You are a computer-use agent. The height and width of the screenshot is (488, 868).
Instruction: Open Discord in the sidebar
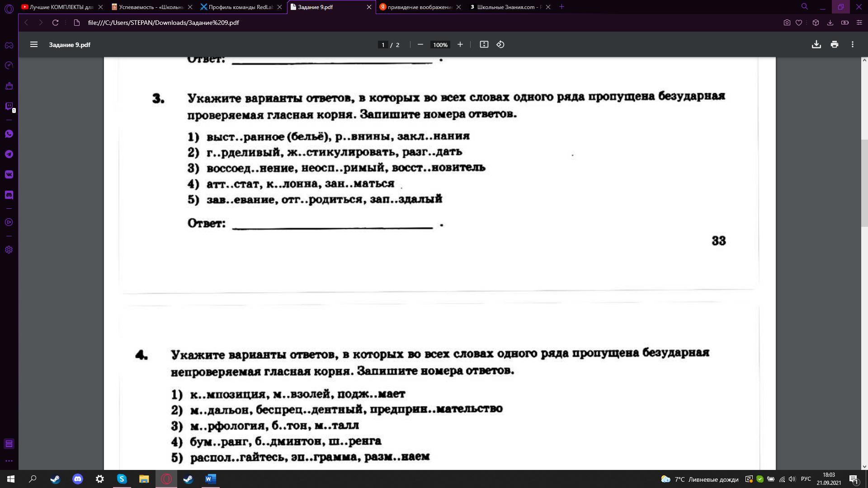[x=9, y=195]
